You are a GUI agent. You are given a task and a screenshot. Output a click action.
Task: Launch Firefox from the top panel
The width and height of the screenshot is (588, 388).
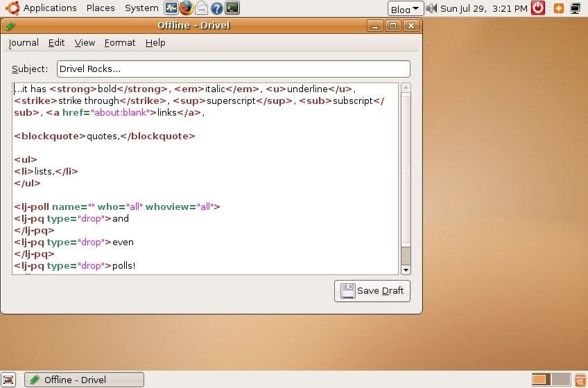click(x=187, y=8)
